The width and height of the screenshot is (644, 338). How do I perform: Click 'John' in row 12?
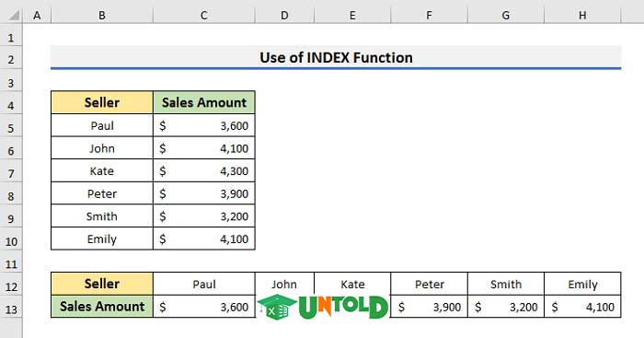point(284,284)
